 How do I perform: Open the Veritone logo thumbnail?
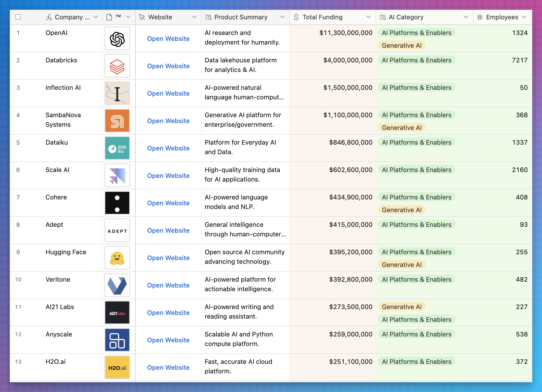[117, 285]
